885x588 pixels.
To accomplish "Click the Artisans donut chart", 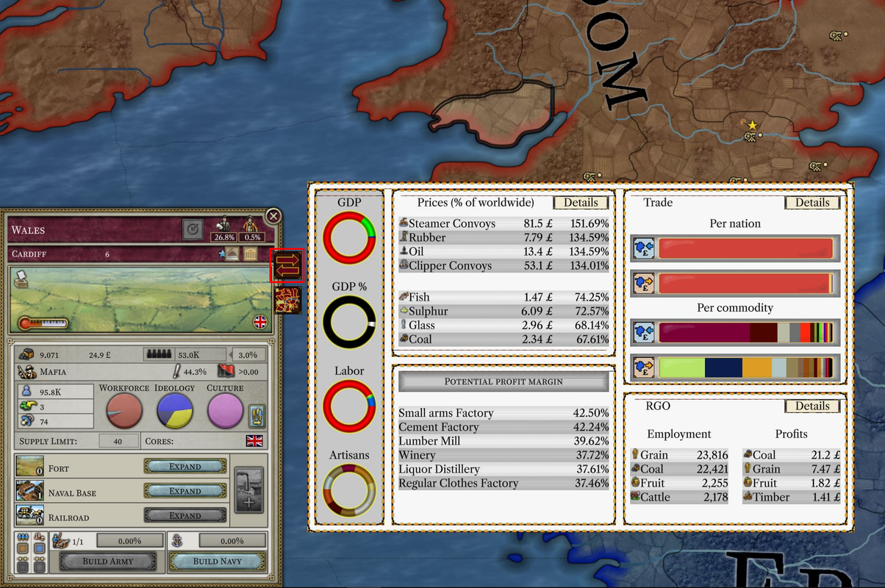I will pos(349,491).
